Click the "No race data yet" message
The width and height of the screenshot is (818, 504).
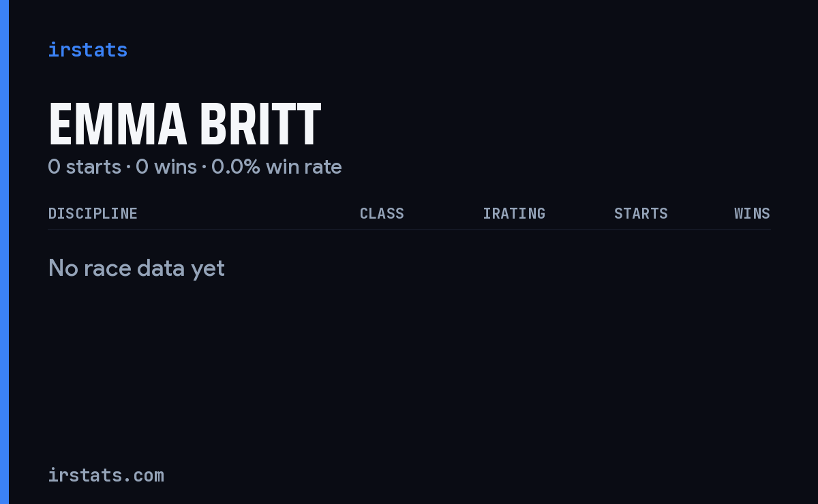[136, 268]
